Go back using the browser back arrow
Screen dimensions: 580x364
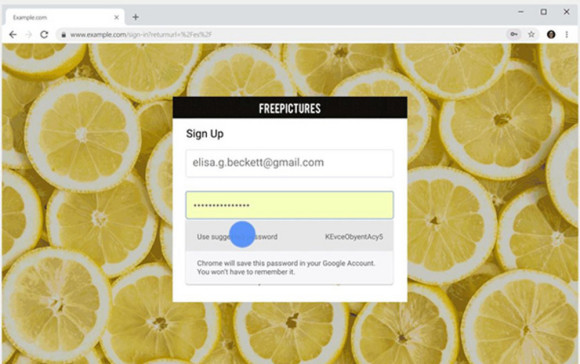point(13,34)
